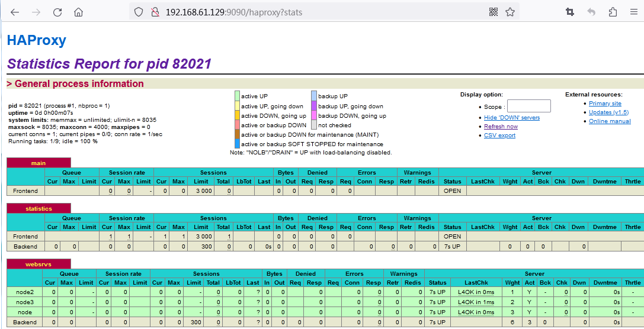Click the active or backup DOWN legend swatch
The width and height of the screenshot is (644, 329).
coord(237,125)
